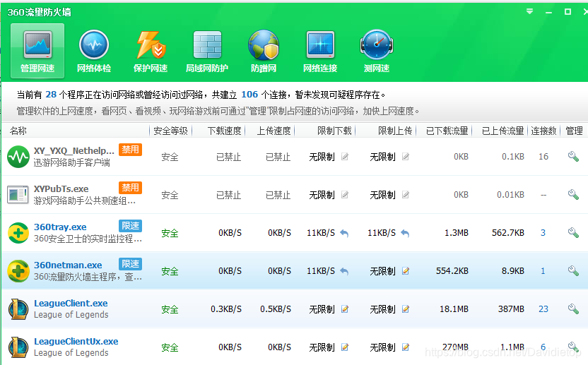
Task: Click LeagueClient.exe program icon
Action: point(18,309)
